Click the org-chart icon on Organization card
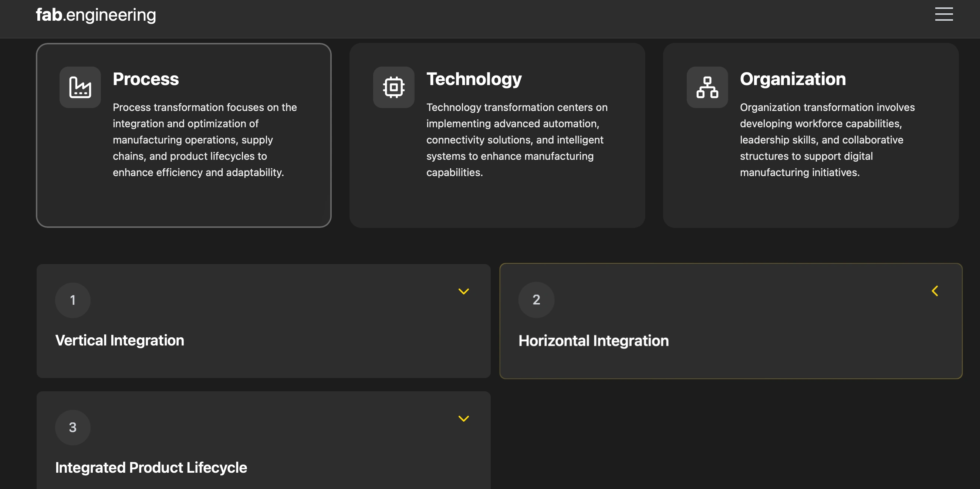 tap(707, 87)
